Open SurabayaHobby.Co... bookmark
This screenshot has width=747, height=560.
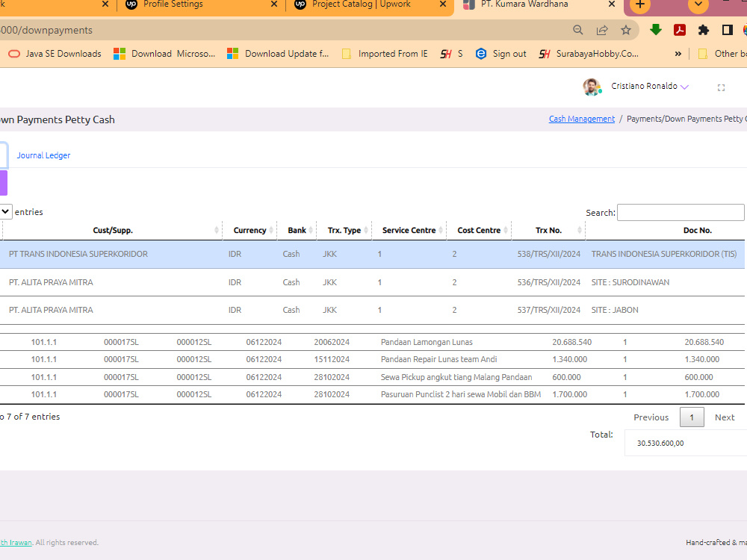point(589,54)
